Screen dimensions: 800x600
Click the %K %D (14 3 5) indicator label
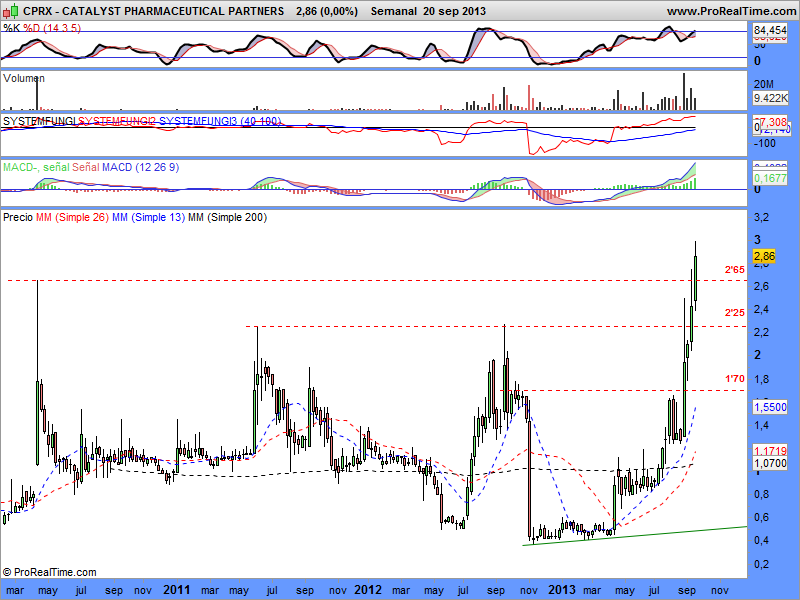point(42,28)
